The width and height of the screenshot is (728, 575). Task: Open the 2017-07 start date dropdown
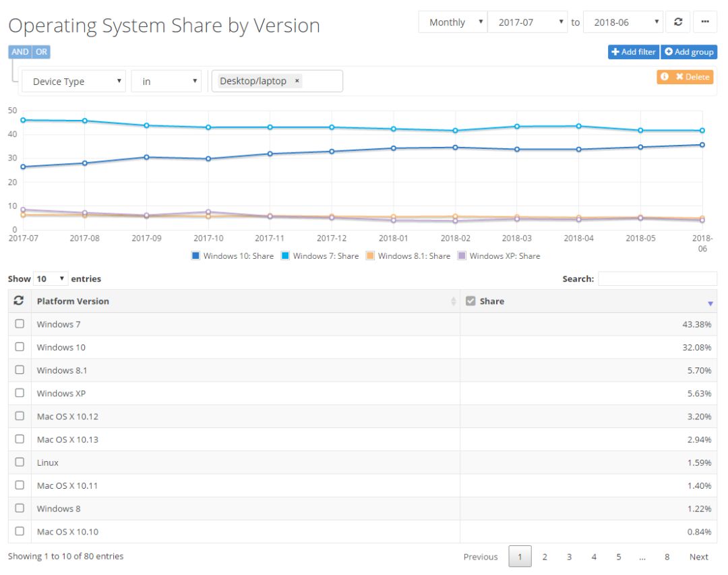(527, 22)
